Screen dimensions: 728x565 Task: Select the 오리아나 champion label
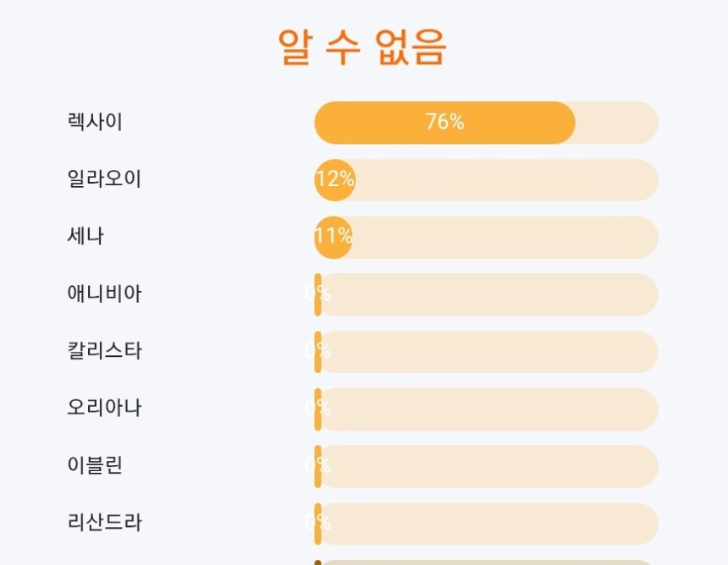tap(104, 408)
